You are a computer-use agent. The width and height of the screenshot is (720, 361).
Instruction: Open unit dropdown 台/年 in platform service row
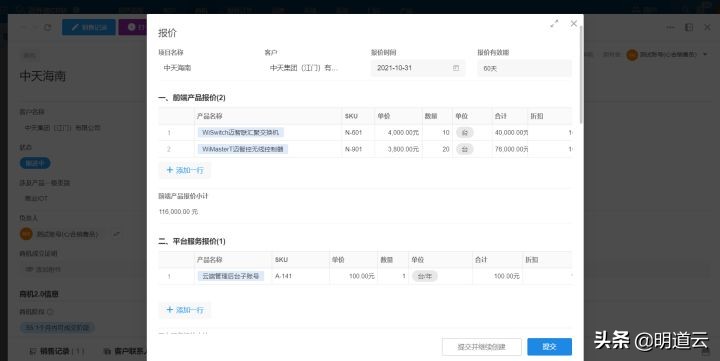425,276
